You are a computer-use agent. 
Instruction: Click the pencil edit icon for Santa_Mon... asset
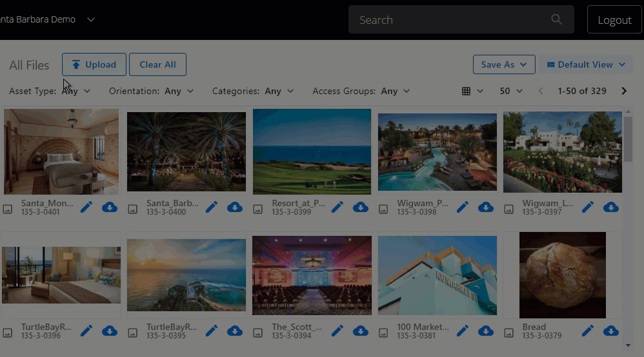pyautogui.click(x=86, y=207)
